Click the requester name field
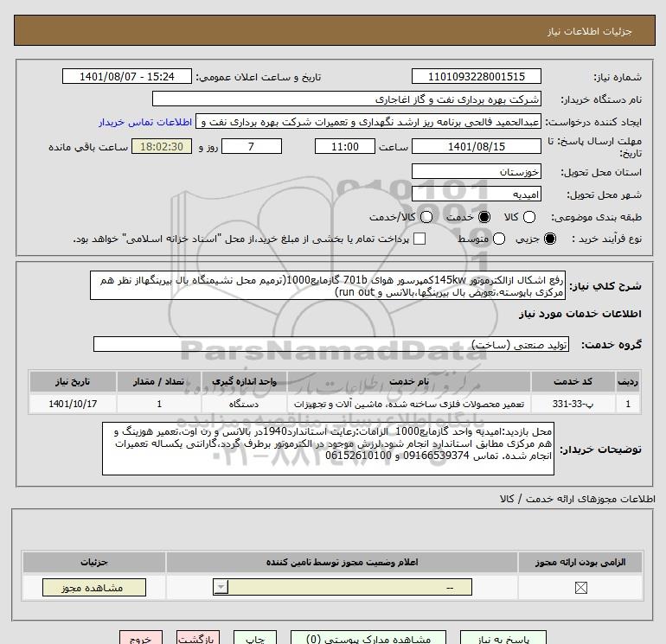This screenshot has width=666, height=644. click(368, 122)
